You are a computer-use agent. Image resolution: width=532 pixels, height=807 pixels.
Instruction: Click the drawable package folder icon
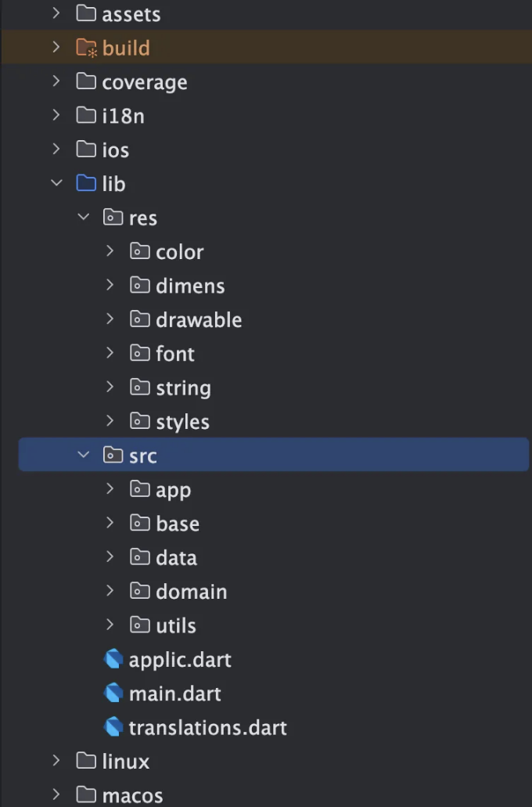click(139, 319)
